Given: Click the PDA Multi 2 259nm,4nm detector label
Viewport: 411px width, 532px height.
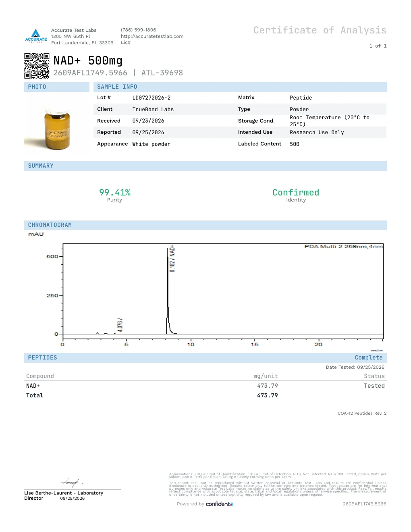Looking at the screenshot, I should (x=343, y=247).
